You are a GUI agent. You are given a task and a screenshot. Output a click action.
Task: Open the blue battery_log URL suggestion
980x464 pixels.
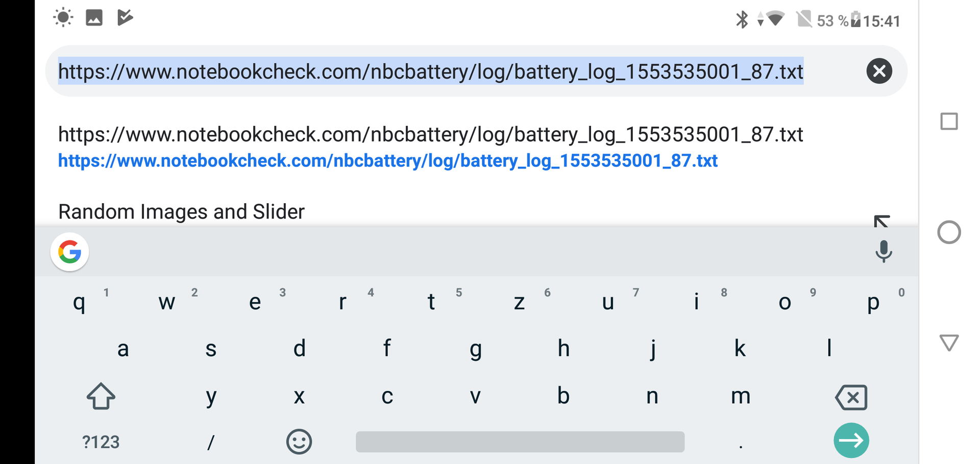388,161
